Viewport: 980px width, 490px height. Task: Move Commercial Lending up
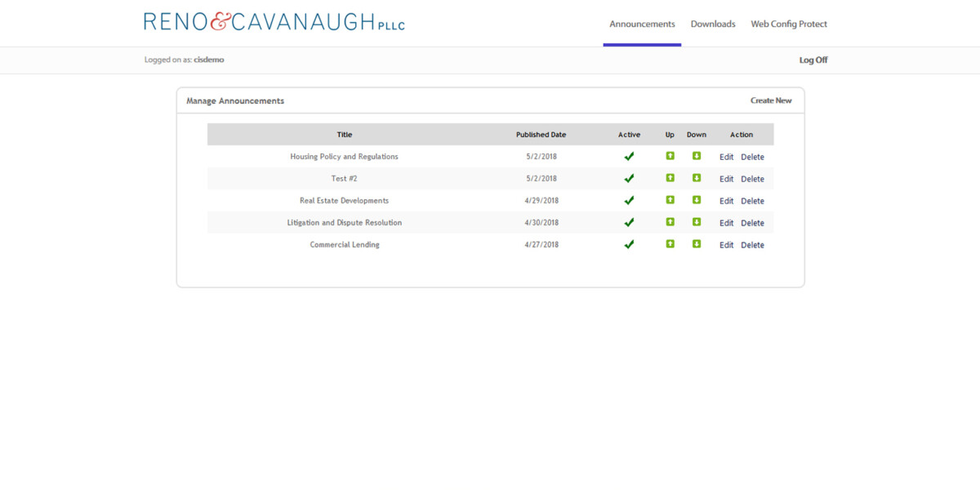click(x=670, y=244)
